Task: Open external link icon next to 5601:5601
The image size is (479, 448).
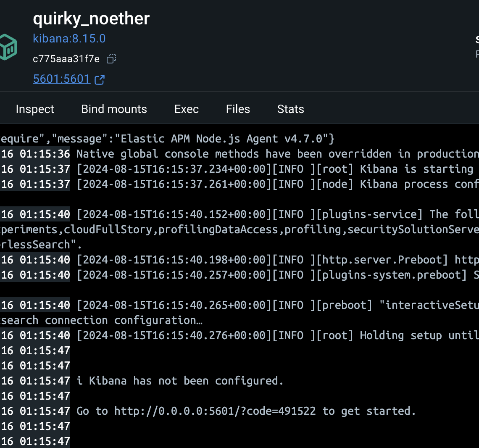Action: [100, 80]
